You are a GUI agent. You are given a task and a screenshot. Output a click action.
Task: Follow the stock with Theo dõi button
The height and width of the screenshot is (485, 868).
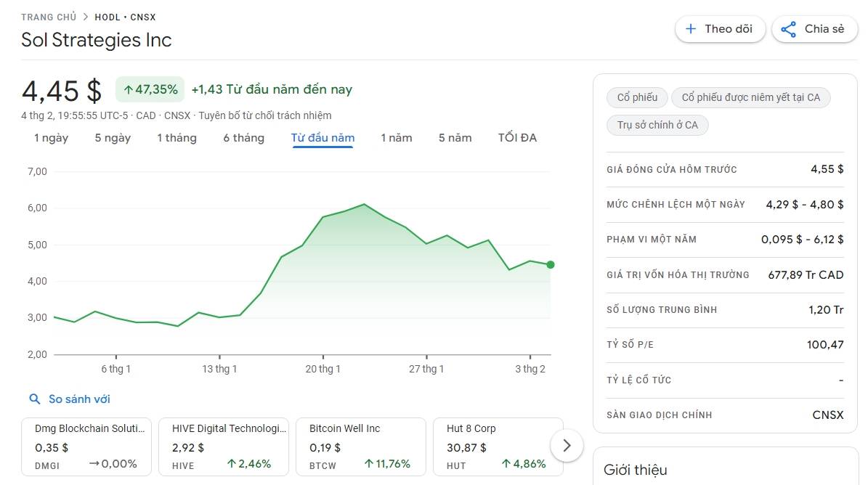721,29
